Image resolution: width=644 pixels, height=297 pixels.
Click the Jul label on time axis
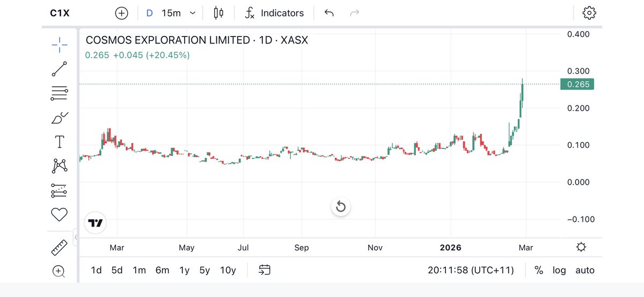(x=243, y=248)
